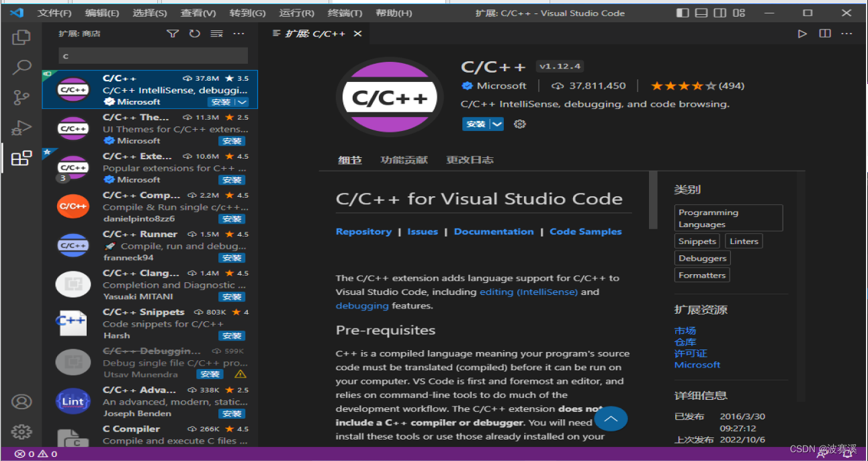Toggle secondary side bar layout icon

click(x=720, y=13)
